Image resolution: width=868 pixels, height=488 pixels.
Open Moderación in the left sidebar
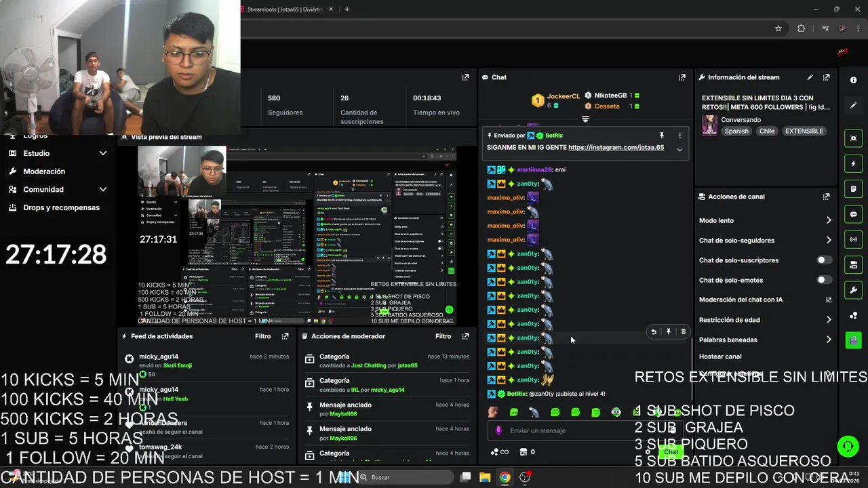coord(44,171)
